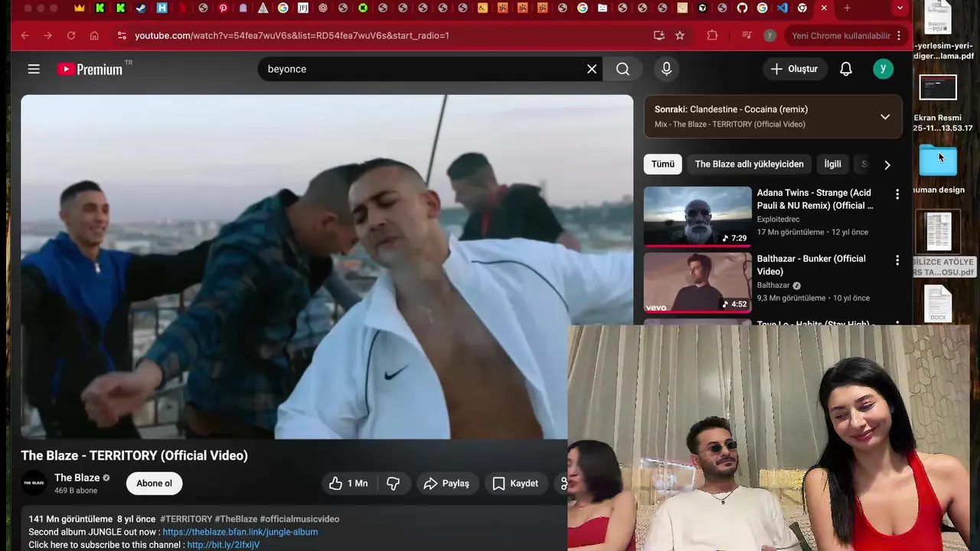The width and height of the screenshot is (980, 551).
Task: Open the Oluştur create menu
Action: (x=795, y=69)
